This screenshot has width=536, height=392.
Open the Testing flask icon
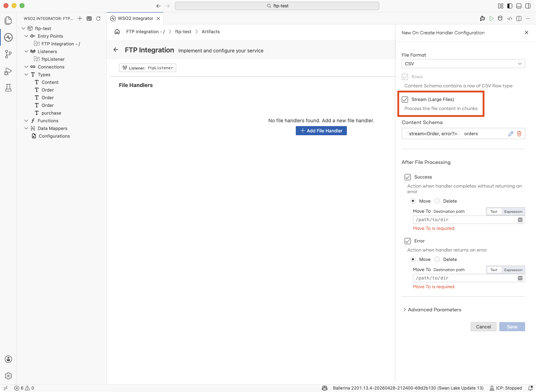click(x=8, y=88)
